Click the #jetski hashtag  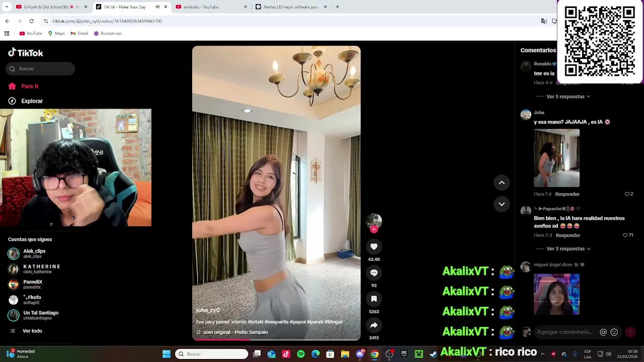pyautogui.click(x=256, y=322)
